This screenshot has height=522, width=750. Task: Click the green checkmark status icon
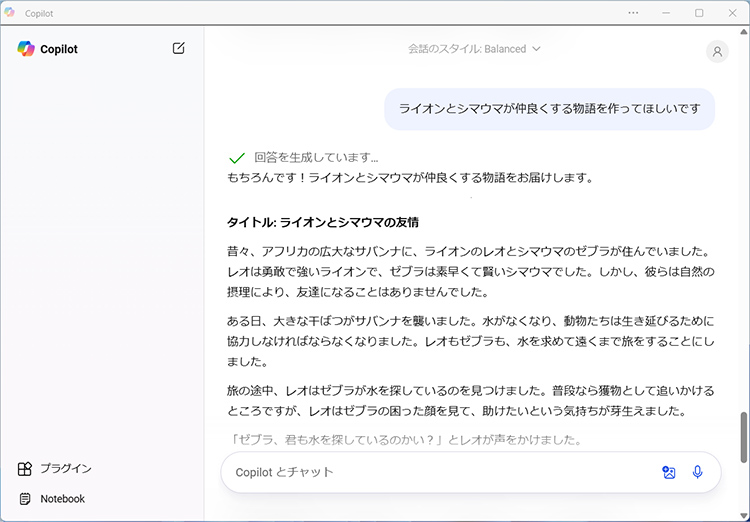click(237, 158)
